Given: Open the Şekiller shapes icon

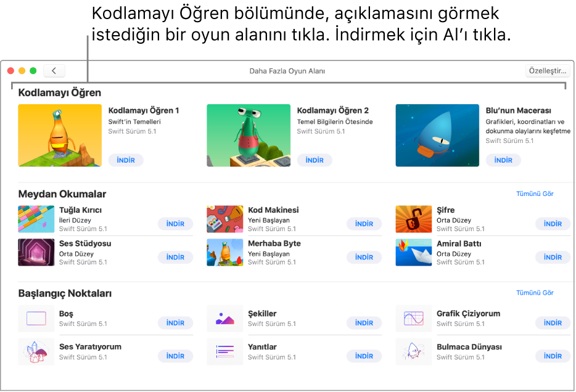Looking at the screenshot, I should pyautogui.click(x=225, y=319).
